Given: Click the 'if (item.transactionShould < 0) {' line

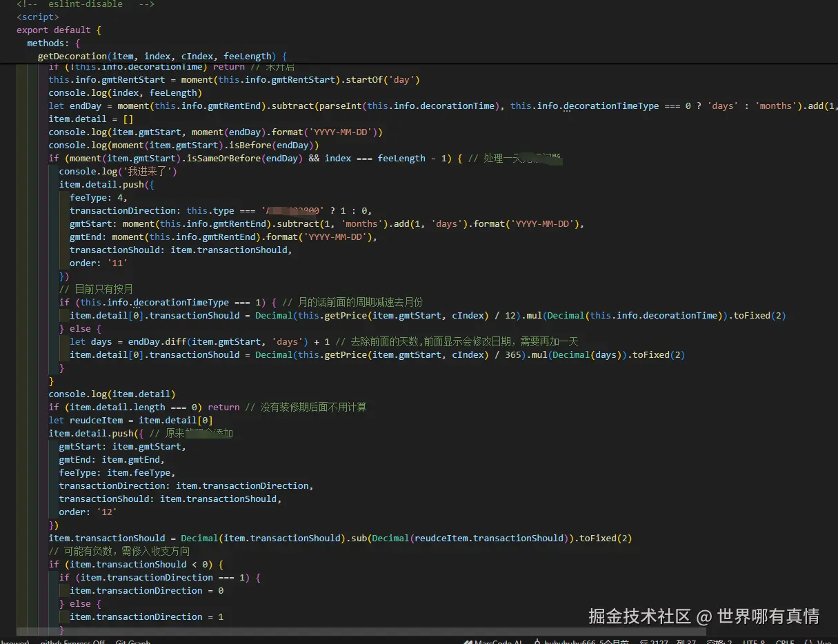Looking at the screenshot, I should pos(136,564).
